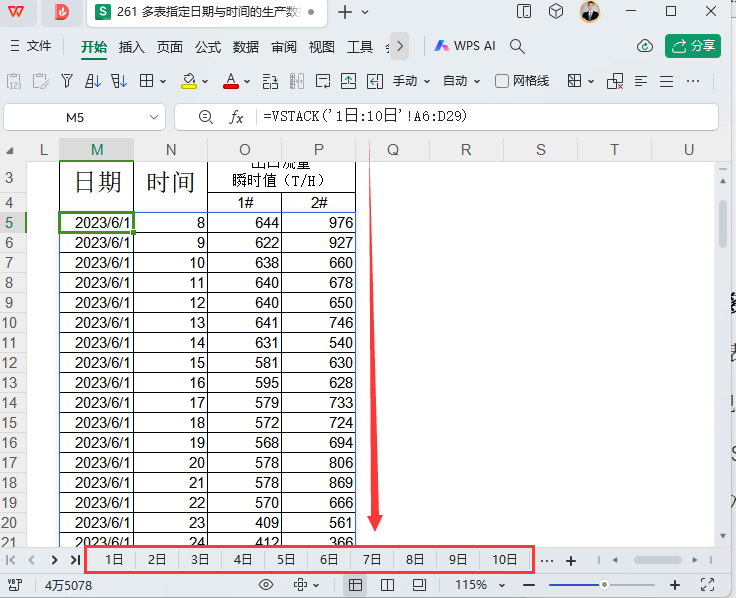The width and height of the screenshot is (736, 598).
Task: Go to the first sheet arrow
Action: click(10, 560)
